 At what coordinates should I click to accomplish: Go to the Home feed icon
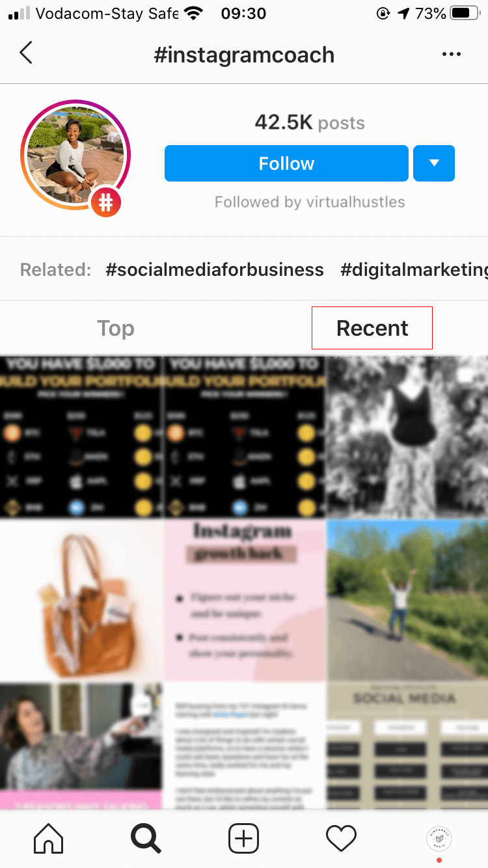(x=48, y=838)
